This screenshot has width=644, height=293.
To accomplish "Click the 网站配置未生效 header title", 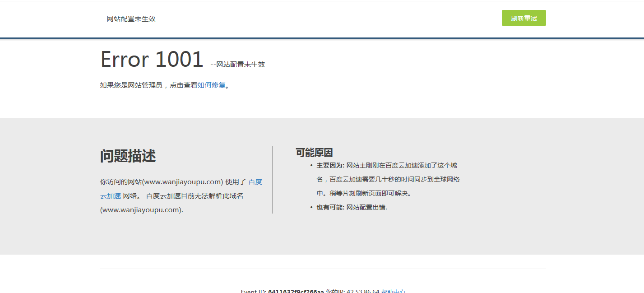I will click(x=131, y=19).
